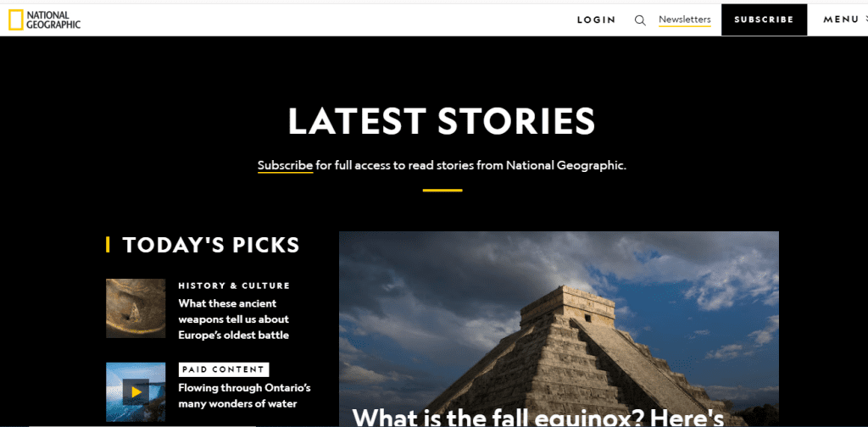Click the black SUBSCRIBE button

pyautogui.click(x=764, y=20)
